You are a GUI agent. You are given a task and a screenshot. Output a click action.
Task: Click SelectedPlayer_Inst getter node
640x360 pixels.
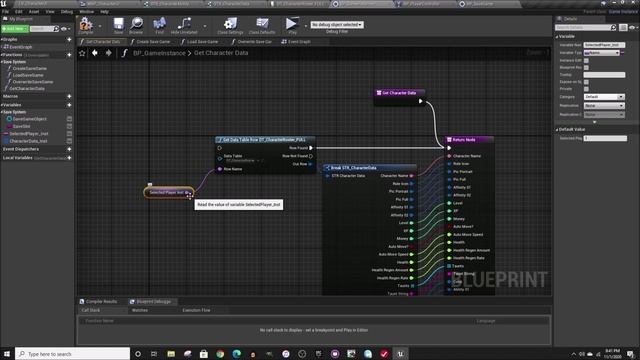click(x=168, y=192)
